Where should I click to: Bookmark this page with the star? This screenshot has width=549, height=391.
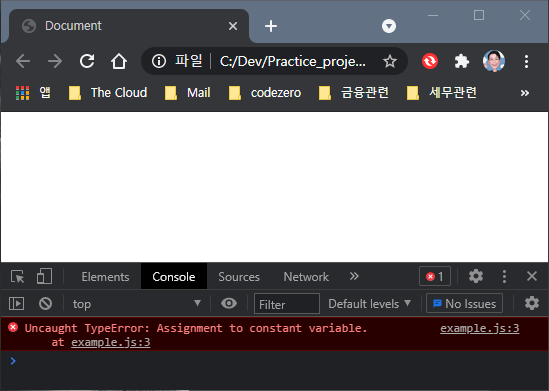pos(390,62)
